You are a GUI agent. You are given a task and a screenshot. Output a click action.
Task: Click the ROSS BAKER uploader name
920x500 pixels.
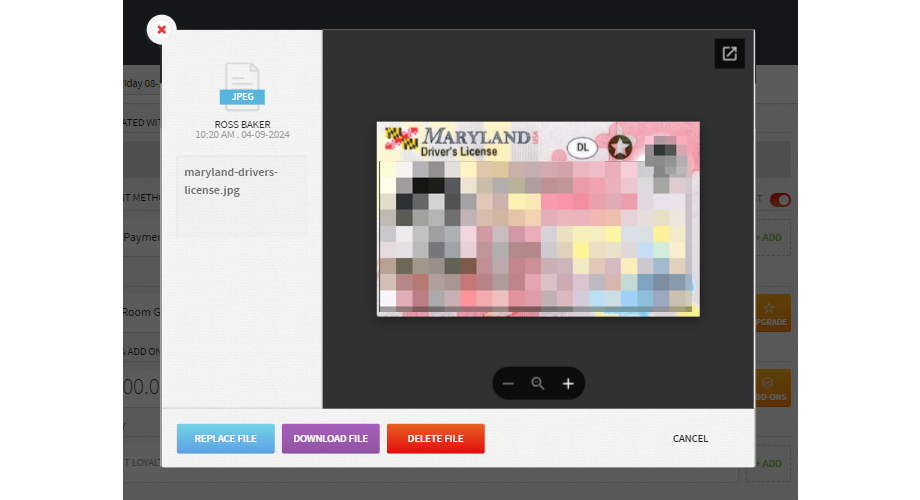(242, 124)
